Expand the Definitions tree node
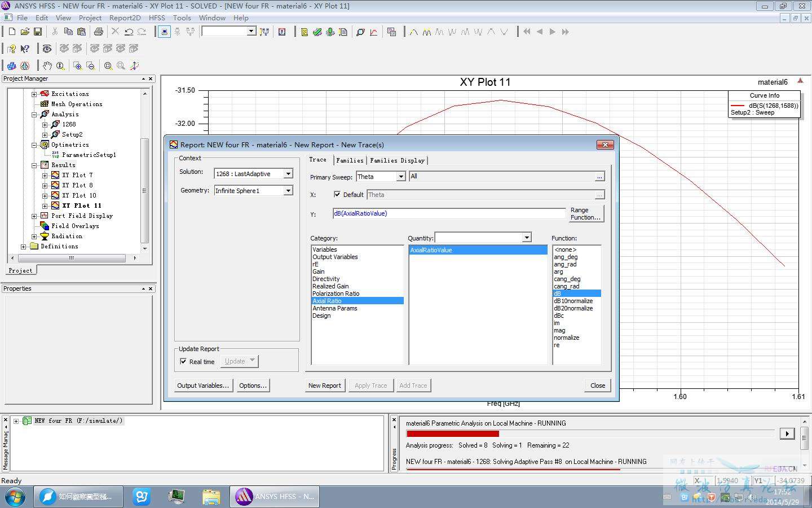The image size is (812, 508). 23,246
